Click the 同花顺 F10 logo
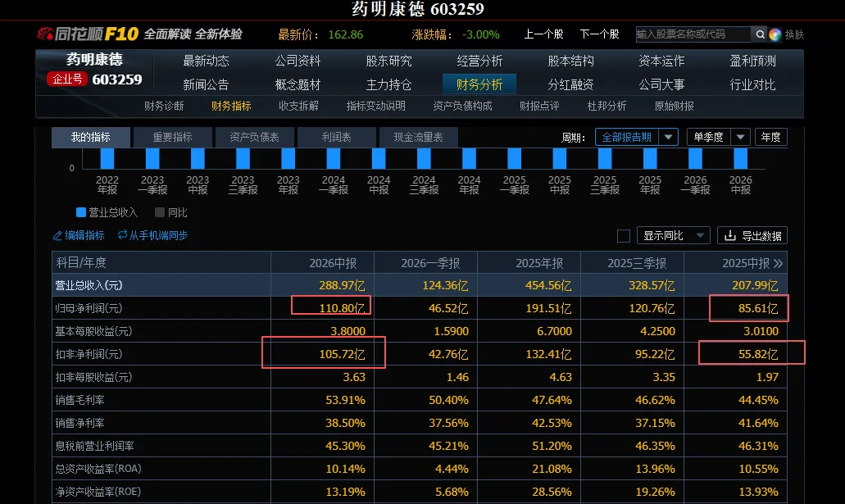 88,34
